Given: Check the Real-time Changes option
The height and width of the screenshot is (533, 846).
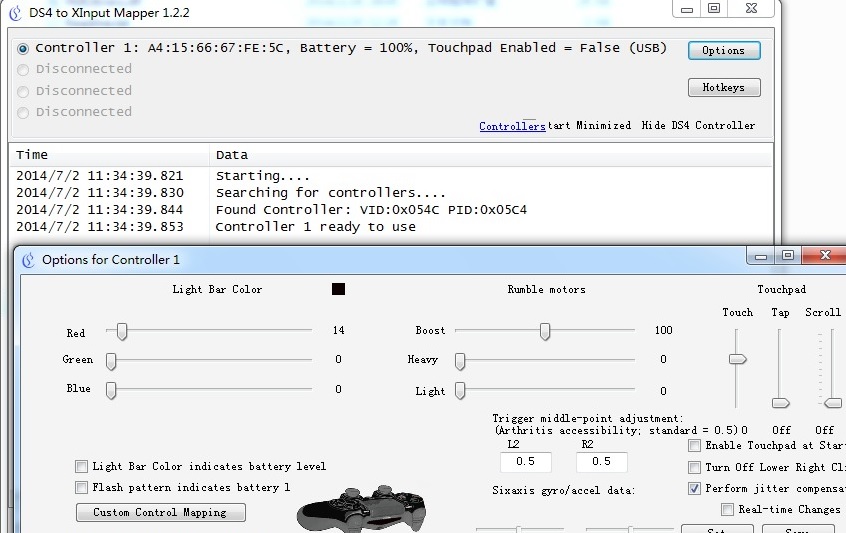Looking at the screenshot, I should click(727, 510).
